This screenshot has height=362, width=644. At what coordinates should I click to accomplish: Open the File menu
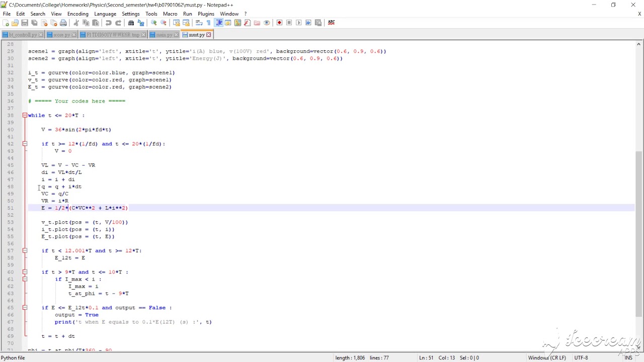coord(7,14)
